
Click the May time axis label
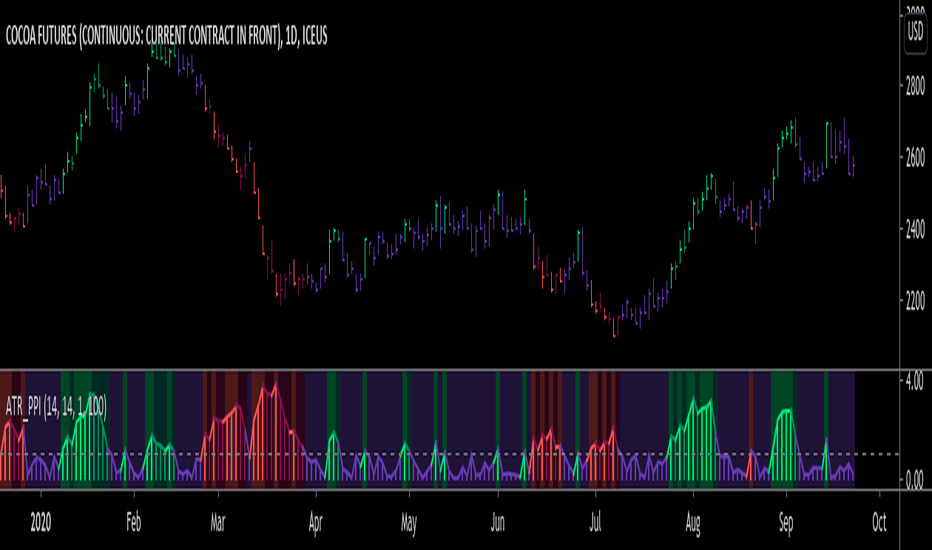click(x=409, y=523)
